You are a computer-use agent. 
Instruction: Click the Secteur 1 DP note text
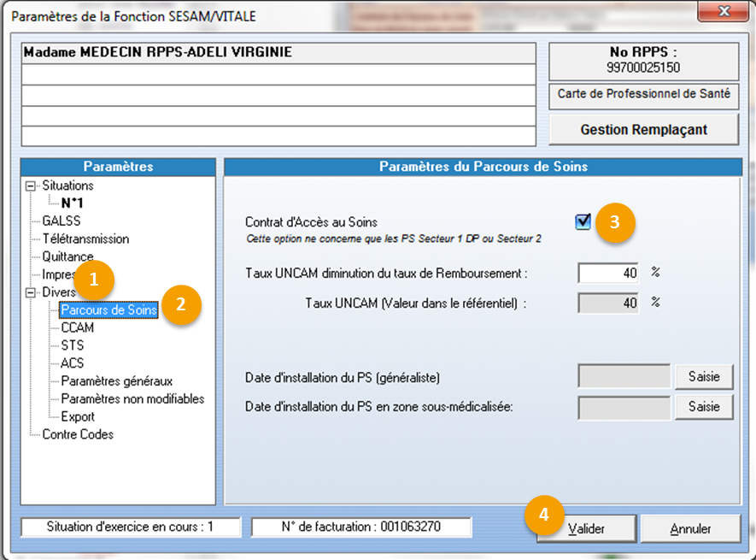point(394,239)
